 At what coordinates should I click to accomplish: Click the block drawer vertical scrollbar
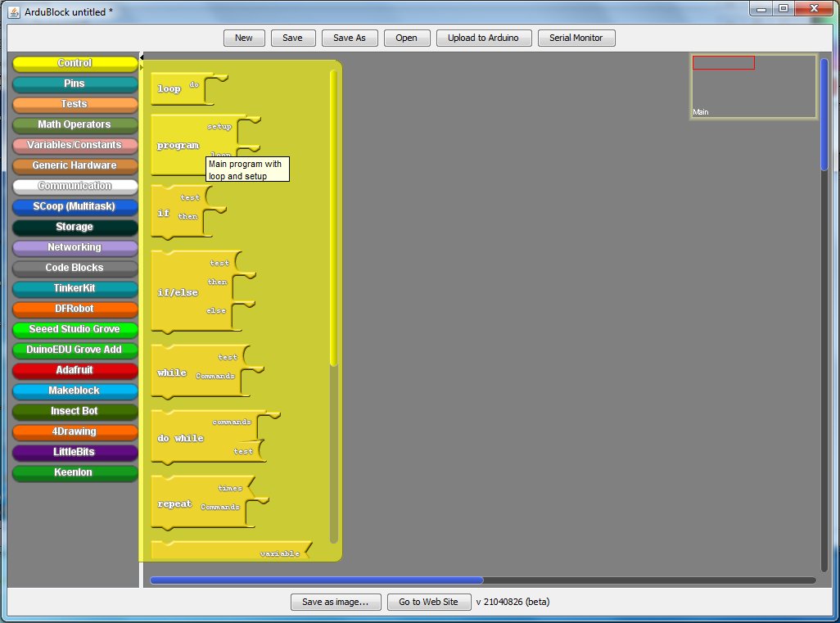[333, 217]
